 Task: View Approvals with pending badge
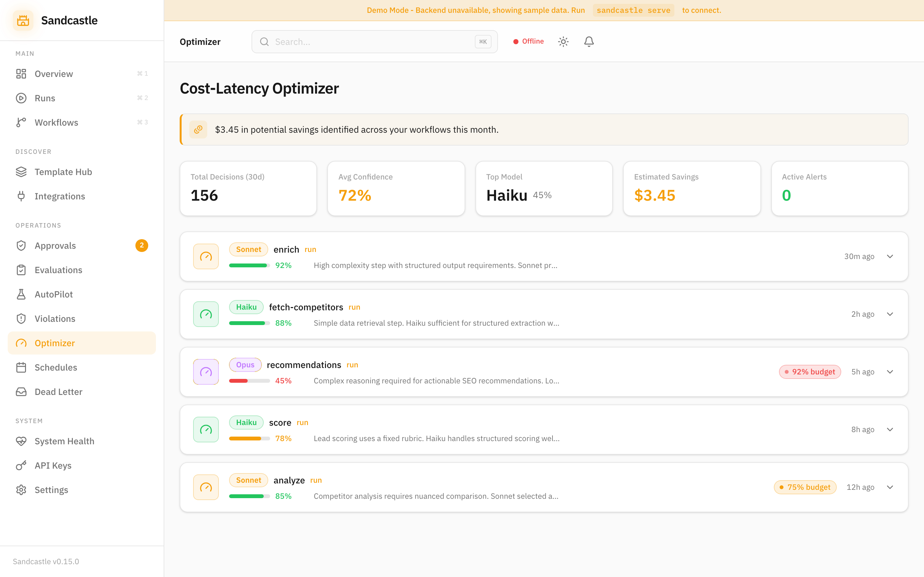tap(55, 245)
